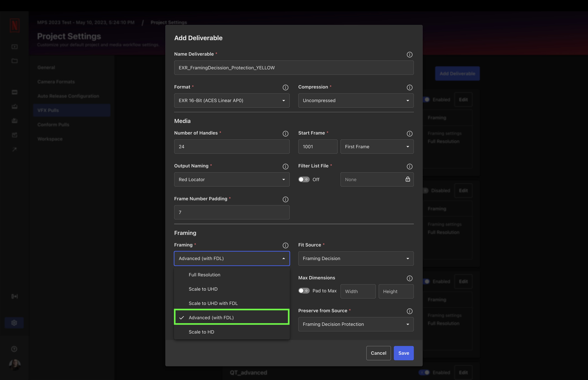Viewport: 588px width, 380px height.
Task: Open the Fit Source Framing Decision dropdown
Action: point(356,258)
